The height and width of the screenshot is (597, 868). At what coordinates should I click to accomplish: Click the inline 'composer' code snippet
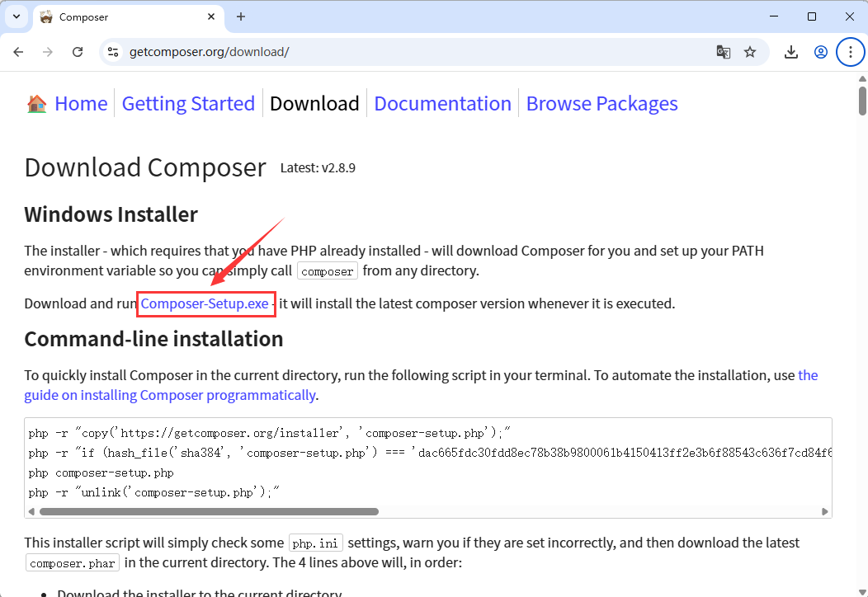(x=328, y=271)
